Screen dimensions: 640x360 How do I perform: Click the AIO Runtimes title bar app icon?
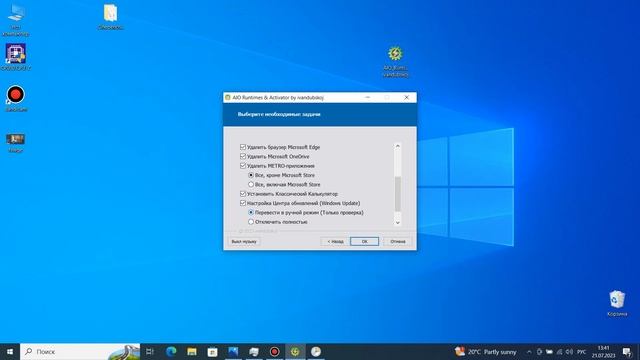coord(228,98)
